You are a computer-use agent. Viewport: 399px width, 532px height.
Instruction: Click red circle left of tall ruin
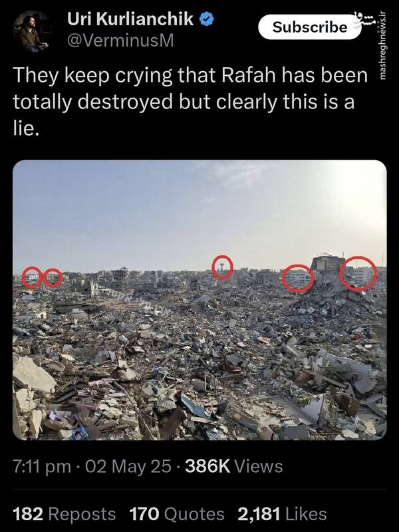coord(298,278)
